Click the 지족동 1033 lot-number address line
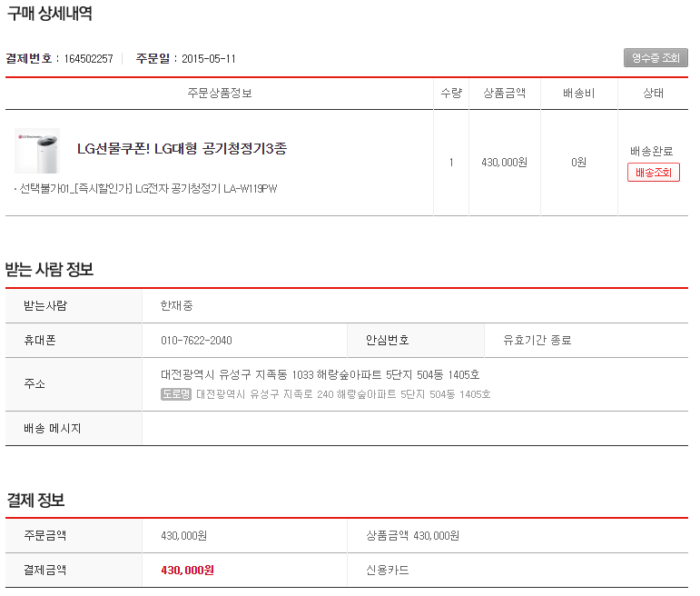 (320, 374)
